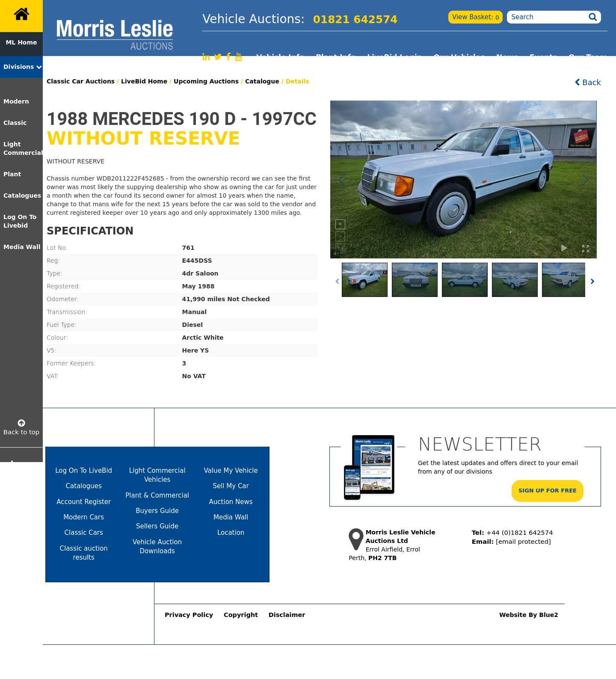Select third thumbnail showing car side
The height and width of the screenshot is (679, 616).
coord(465,280)
